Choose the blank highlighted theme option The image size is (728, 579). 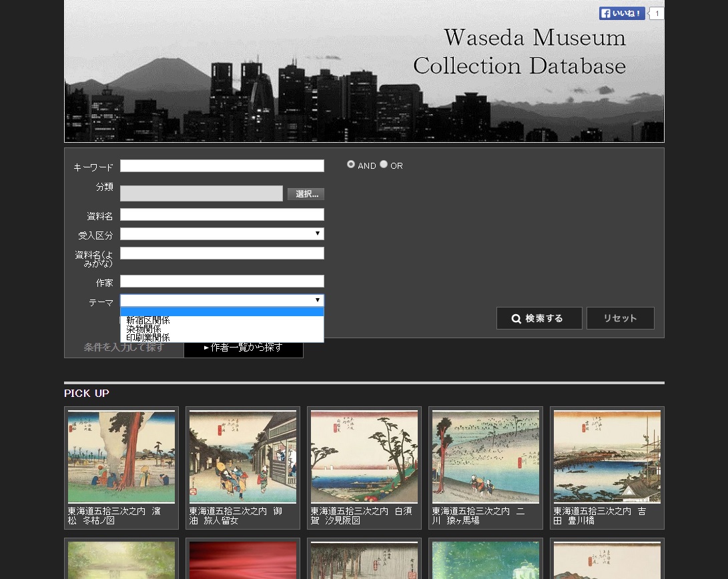[222, 312]
